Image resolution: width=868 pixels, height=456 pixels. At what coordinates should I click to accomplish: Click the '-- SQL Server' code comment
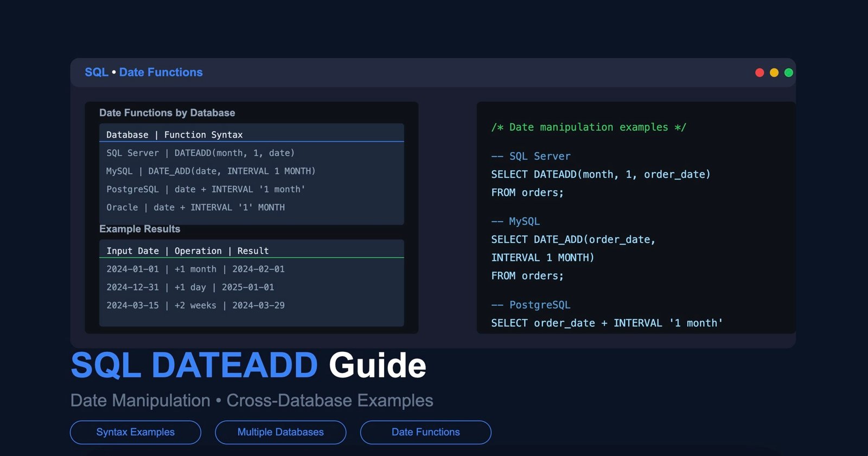(x=531, y=156)
